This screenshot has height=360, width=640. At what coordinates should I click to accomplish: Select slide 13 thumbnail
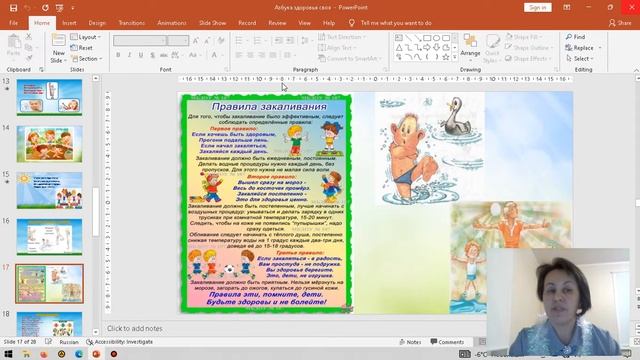49,97
